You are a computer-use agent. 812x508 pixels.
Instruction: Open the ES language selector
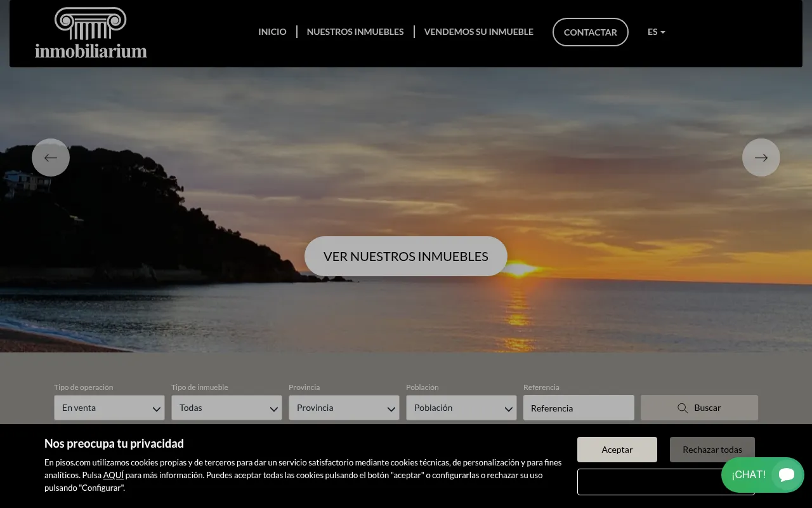656,32
